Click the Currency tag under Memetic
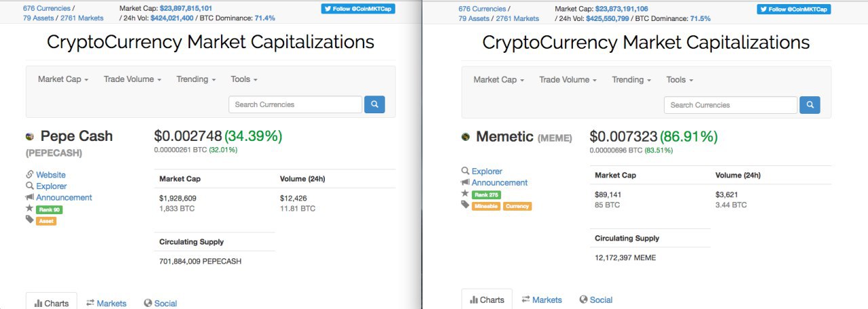This screenshot has height=309, width=868. [517, 206]
